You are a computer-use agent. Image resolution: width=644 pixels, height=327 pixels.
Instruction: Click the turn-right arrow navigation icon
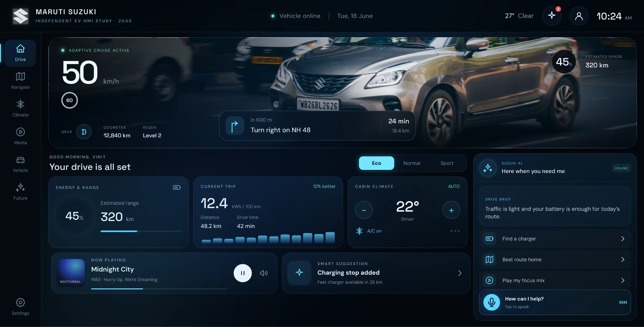(234, 126)
